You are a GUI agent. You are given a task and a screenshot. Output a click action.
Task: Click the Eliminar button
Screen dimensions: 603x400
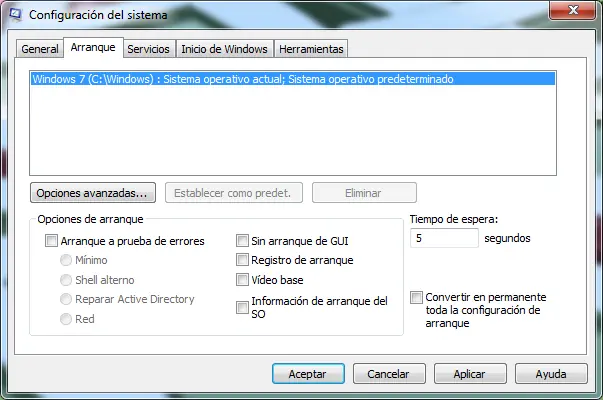(x=364, y=193)
